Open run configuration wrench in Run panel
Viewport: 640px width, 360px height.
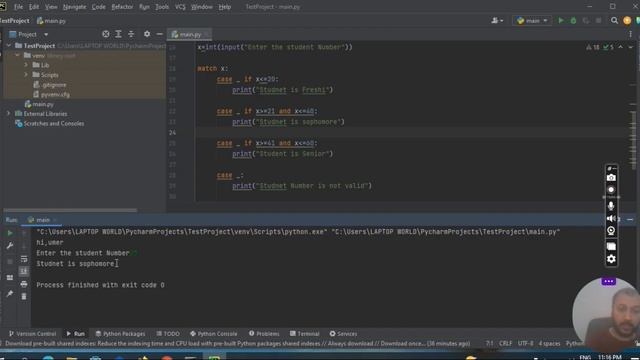pos(10,246)
